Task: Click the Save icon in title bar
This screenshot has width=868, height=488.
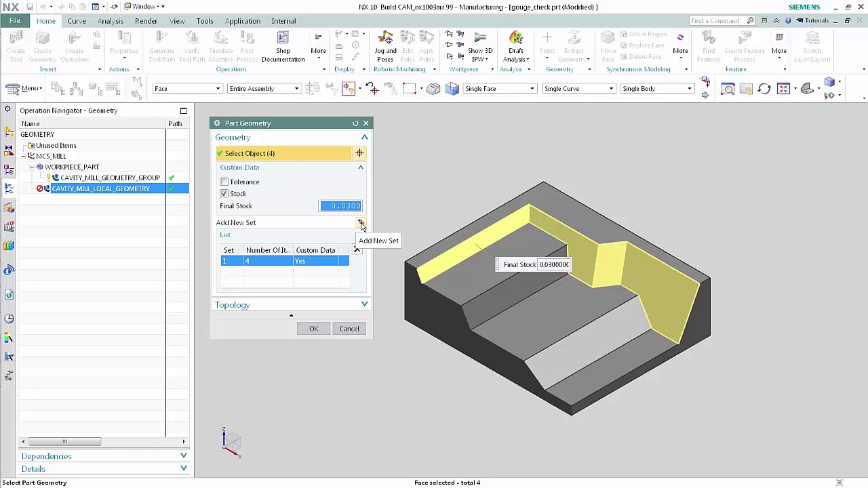Action: (30, 7)
